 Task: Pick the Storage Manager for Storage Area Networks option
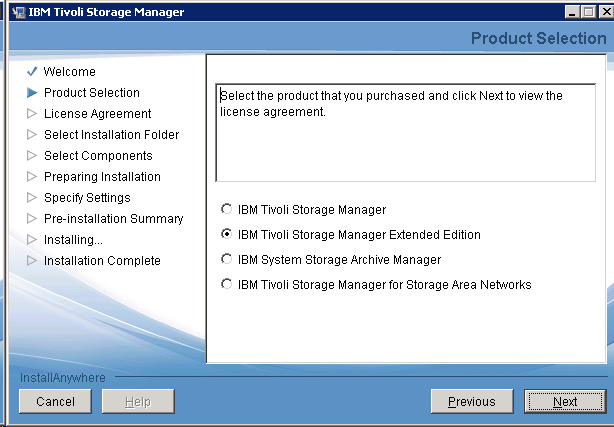[226, 285]
